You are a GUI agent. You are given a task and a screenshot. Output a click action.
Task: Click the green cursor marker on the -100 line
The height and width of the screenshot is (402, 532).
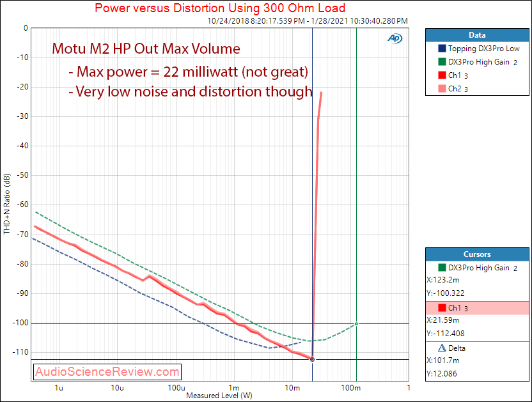(356, 323)
